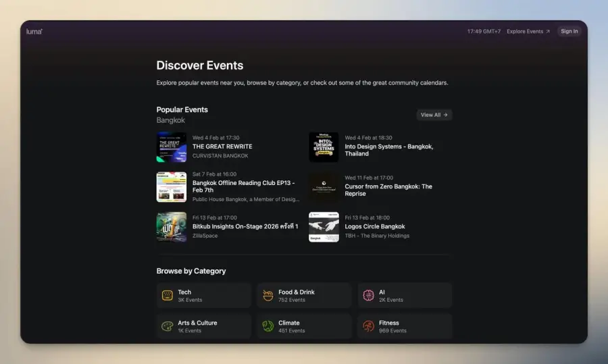Click the Wed 11 Feb at 17:00 date
This screenshot has width=608, height=364.
(369, 178)
